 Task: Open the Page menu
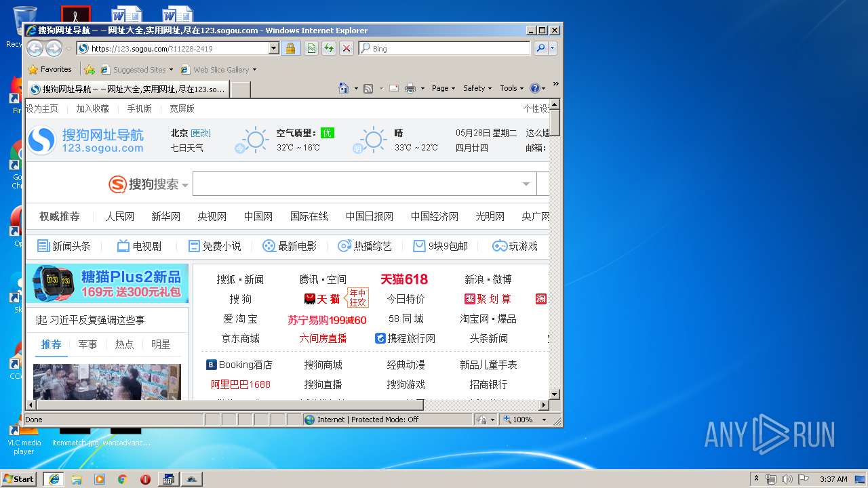coord(443,88)
